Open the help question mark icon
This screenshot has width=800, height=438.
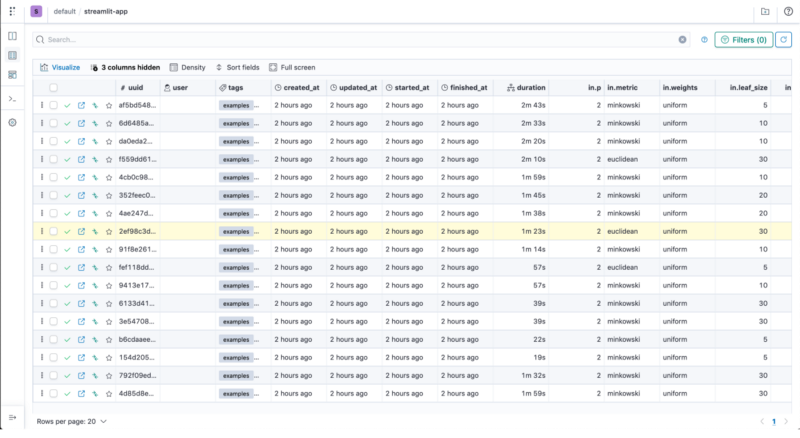(788, 11)
